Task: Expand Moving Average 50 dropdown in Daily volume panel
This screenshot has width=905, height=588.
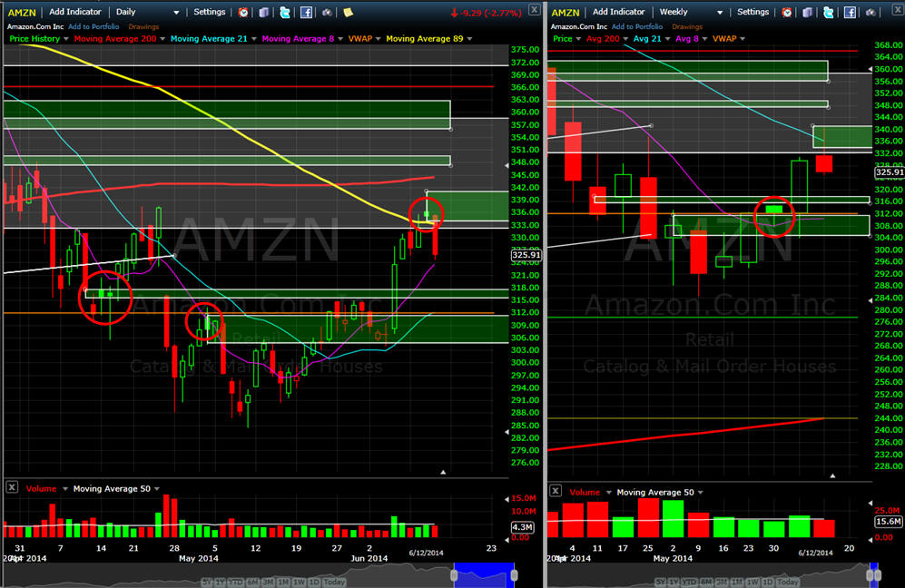Action: coord(156,489)
